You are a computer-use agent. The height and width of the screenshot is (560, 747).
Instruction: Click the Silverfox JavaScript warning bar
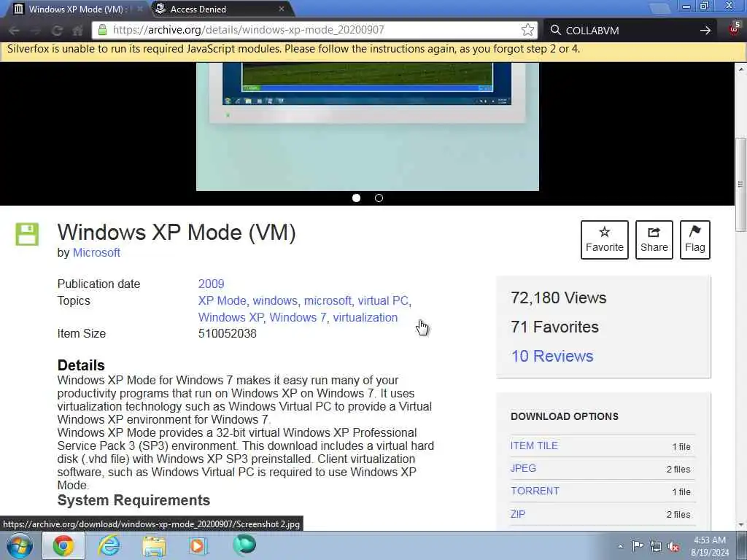pyautogui.click(x=373, y=52)
